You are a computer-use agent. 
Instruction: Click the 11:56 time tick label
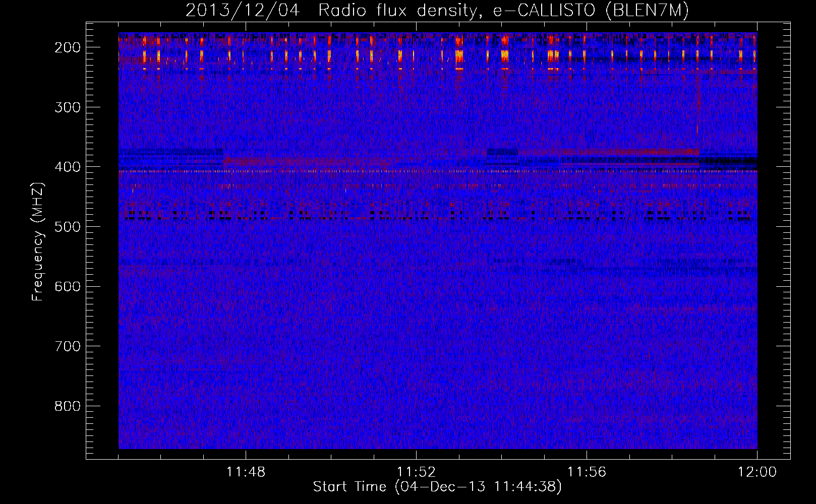[587, 472]
